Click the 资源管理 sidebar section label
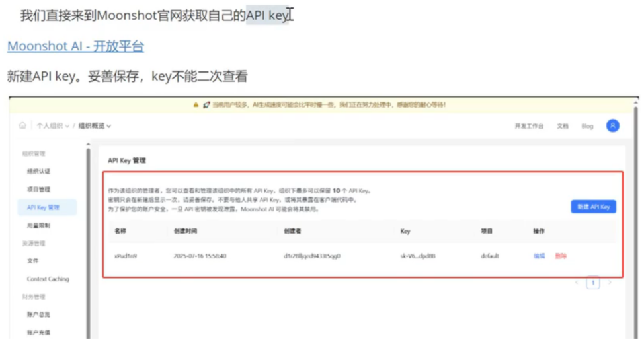Image resolution: width=644 pixels, height=350 pixels. pos(34,243)
